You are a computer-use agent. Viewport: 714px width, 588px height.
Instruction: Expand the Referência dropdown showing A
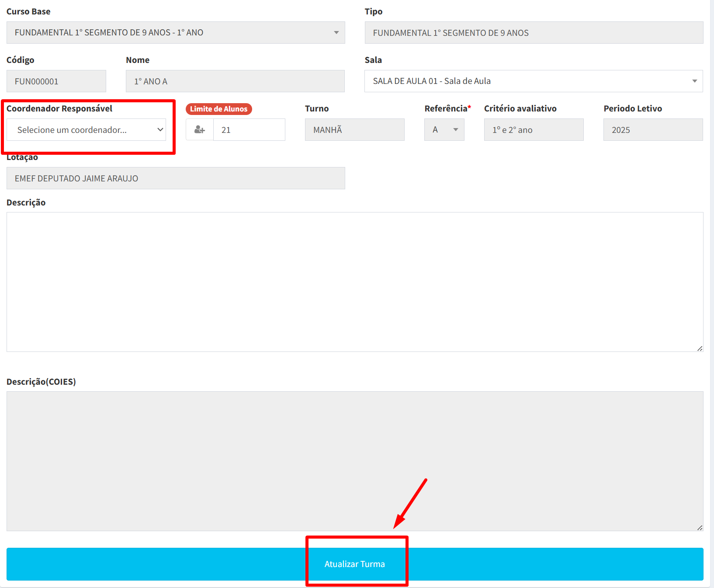click(x=444, y=130)
